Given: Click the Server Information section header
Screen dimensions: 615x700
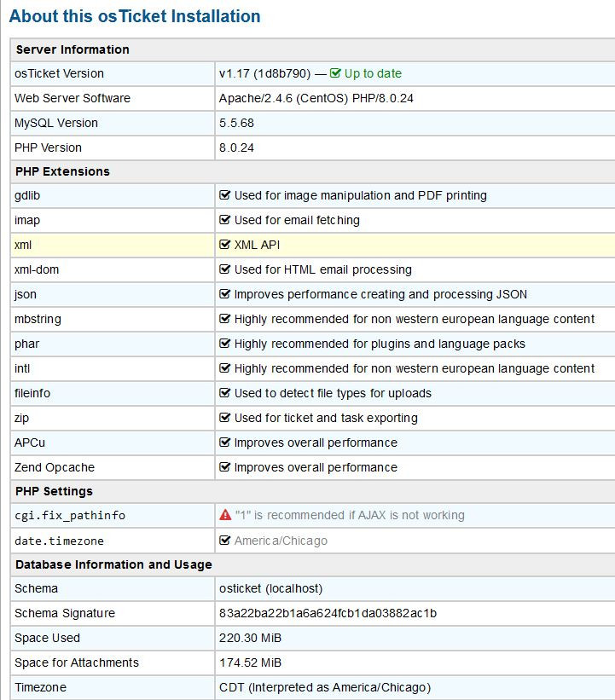Looking at the screenshot, I should [x=73, y=49].
